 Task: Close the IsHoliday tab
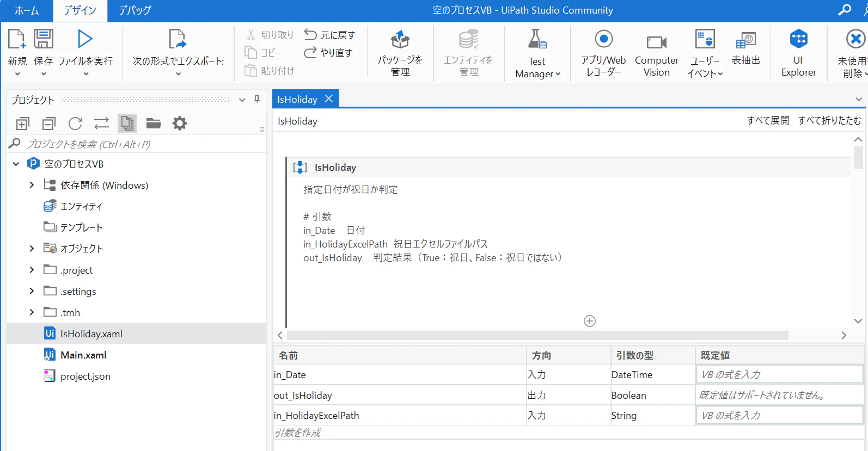(x=329, y=98)
